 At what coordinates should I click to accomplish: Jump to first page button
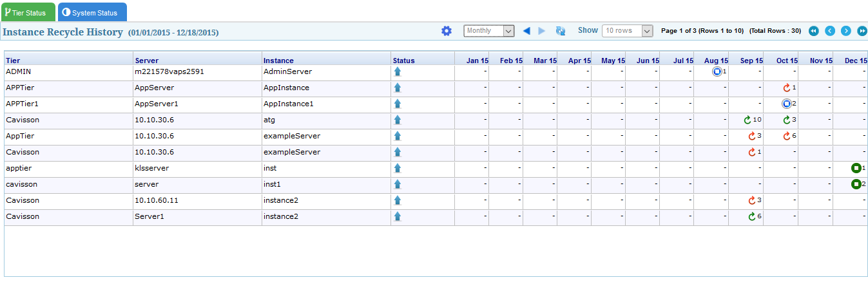pyautogui.click(x=814, y=31)
